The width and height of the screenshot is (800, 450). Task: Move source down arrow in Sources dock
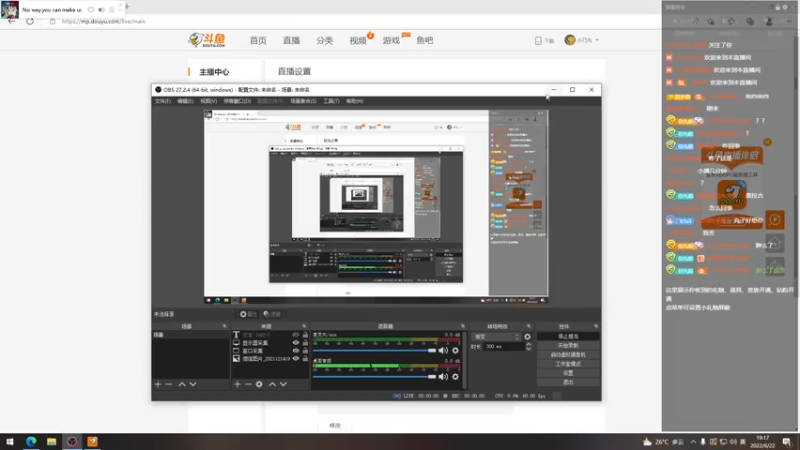[283, 384]
